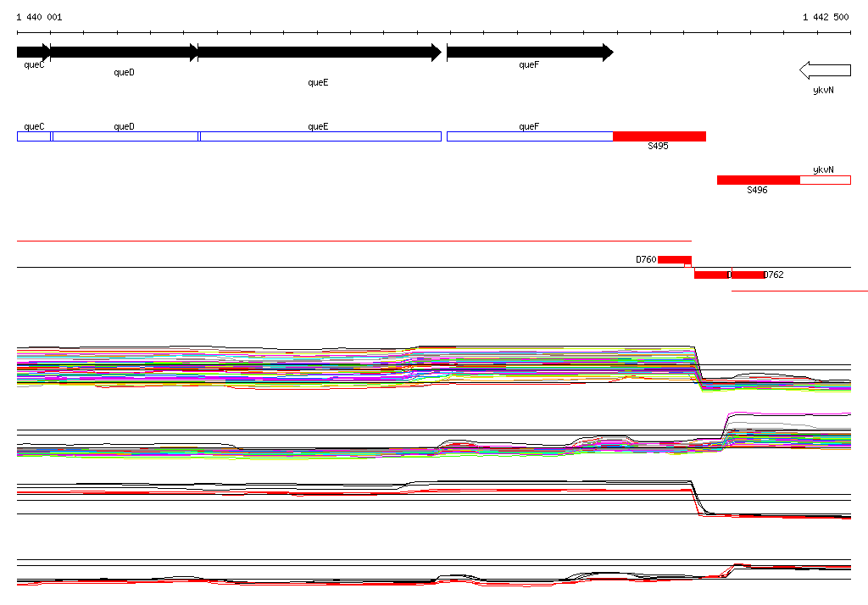This screenshot has height=605, width=868.
Task: Click the queF label above blue box
Action: point(529,127)
